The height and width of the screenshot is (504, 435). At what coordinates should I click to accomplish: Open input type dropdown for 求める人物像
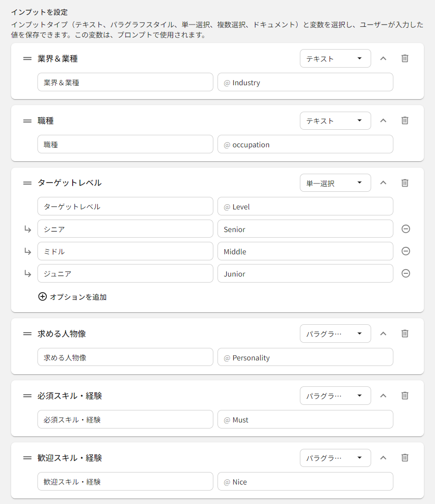tap(335, 334)
